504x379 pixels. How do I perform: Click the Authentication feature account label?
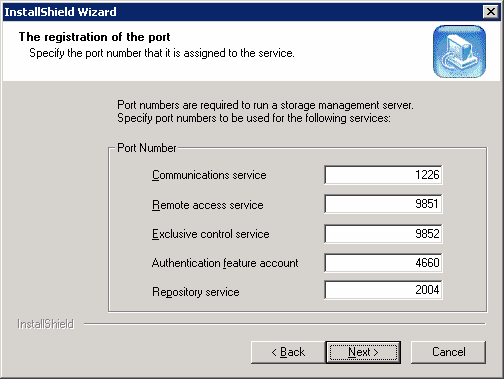tap(225, 263)
